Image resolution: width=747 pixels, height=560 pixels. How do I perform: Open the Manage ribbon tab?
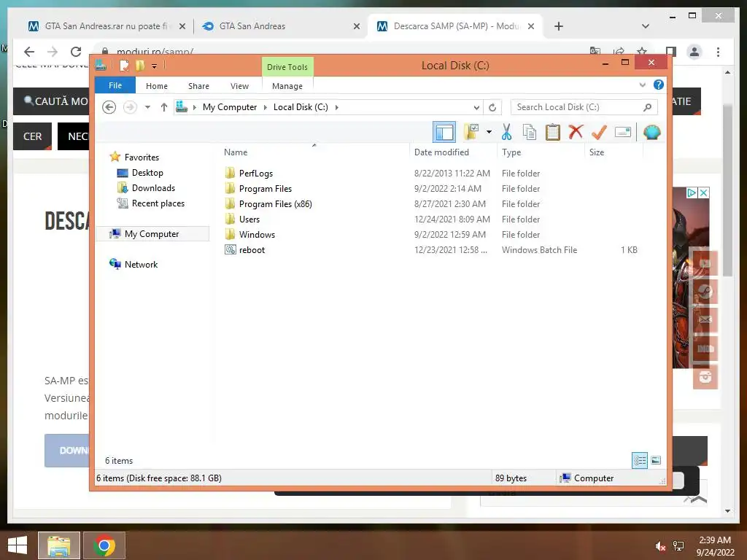(287, 86)
